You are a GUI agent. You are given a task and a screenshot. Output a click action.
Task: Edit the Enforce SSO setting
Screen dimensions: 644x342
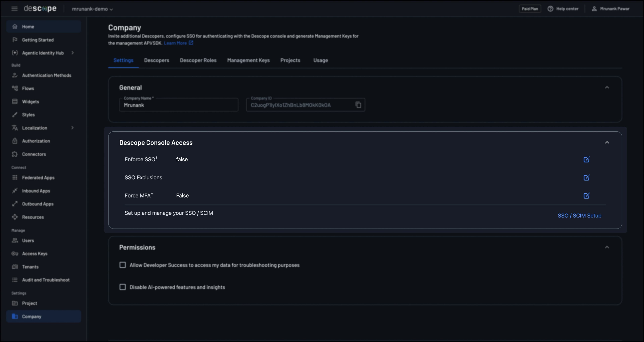(x=586, y=159)
